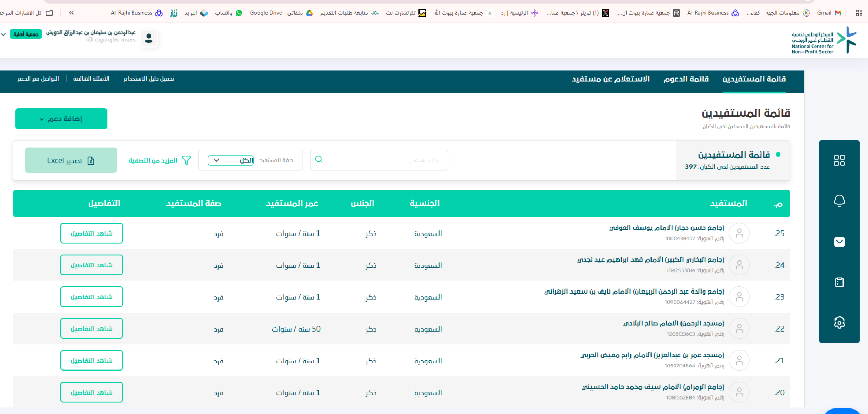The image size is (868, 414).
Task: View details for beneficiary row 22
Action: tap(91, 328)
